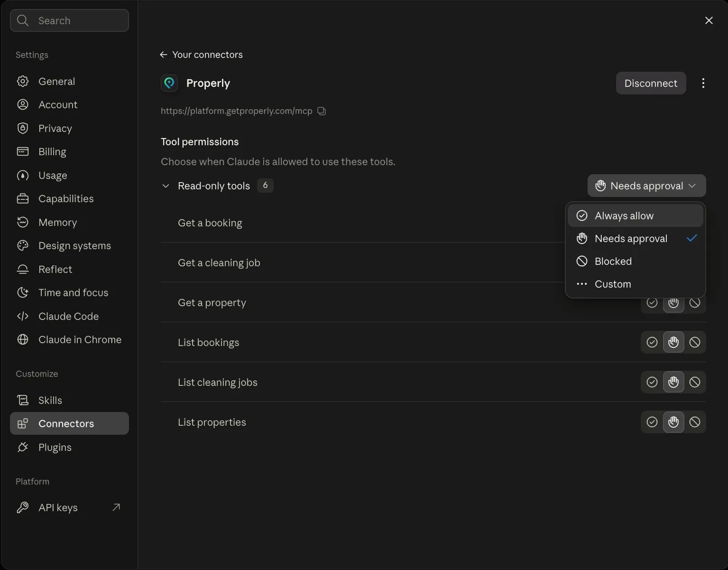Choose Always allow from the dropdown
The height and width of the screenshot is (570, 728).
pyautogui.click(x=635, y=215)
